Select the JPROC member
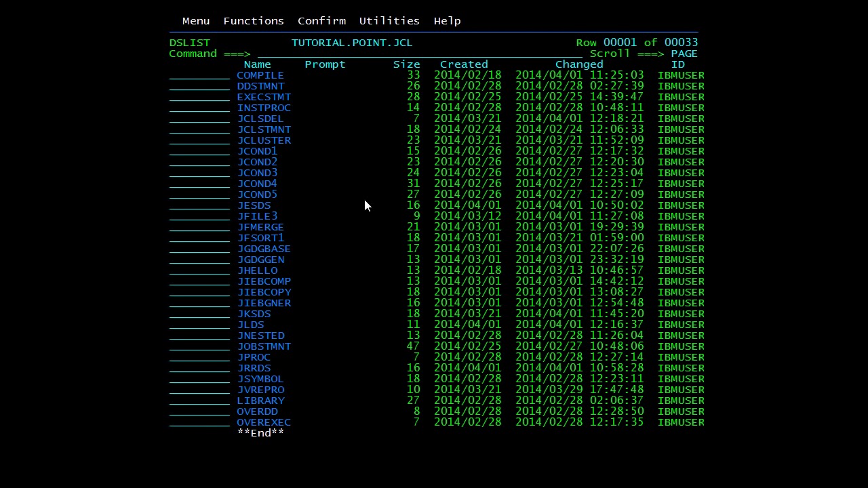 pos(254,357)
